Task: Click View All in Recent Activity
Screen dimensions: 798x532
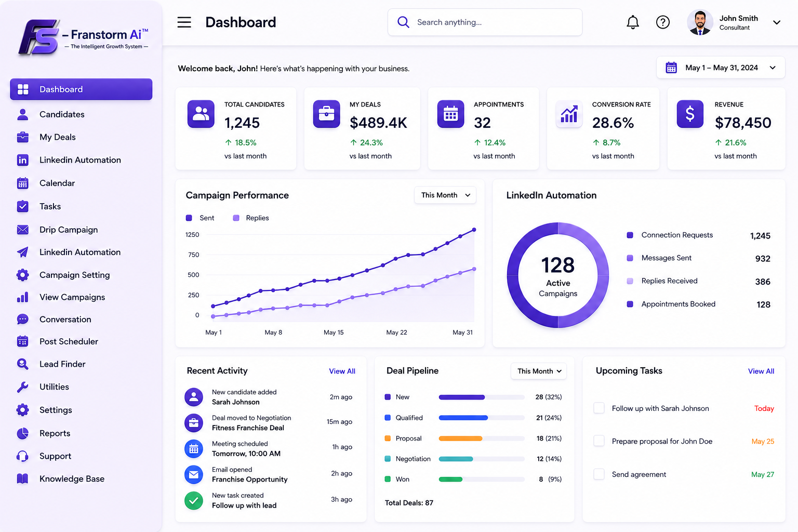Action: click(x=342, y=371)
